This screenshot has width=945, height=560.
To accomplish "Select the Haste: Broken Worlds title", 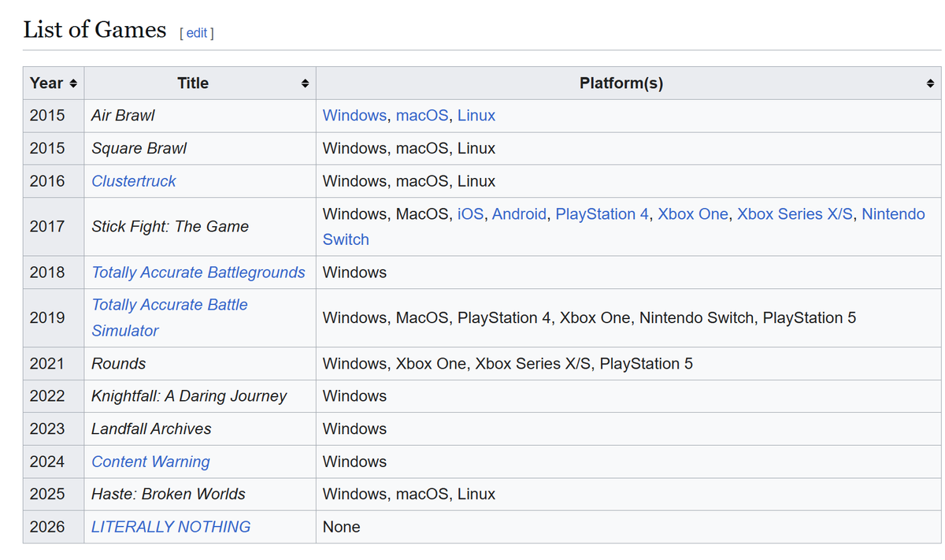I will 169,495.
